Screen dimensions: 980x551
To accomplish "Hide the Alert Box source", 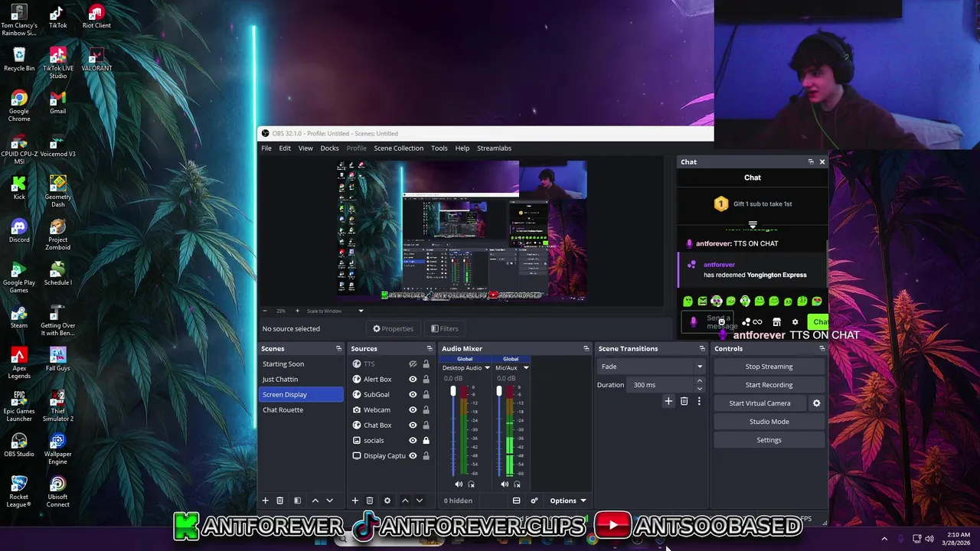I will pos(413,380).
